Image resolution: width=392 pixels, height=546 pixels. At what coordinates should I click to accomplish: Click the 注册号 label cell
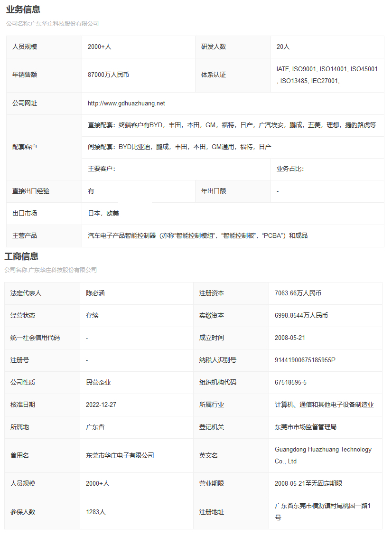click(42, 360)
